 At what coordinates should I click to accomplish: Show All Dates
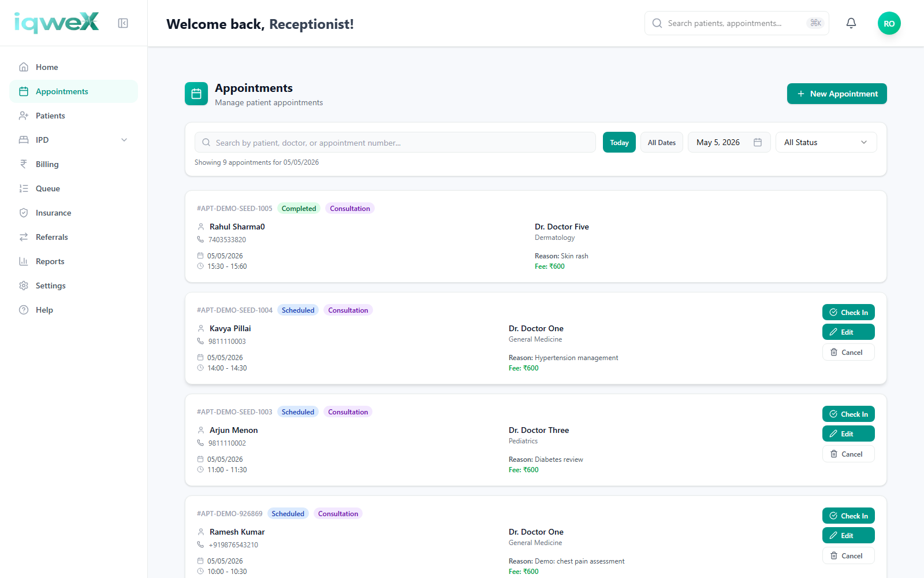(x=662, y=142)
